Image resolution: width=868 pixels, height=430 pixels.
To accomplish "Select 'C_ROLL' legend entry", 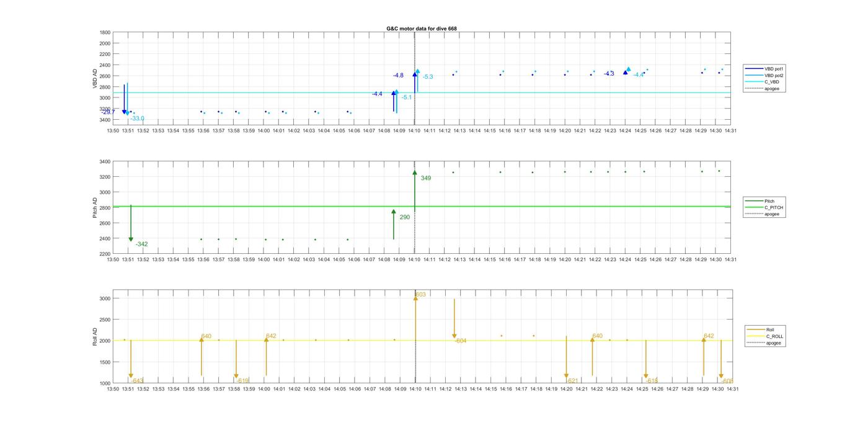I will click(x=775, y=336).
